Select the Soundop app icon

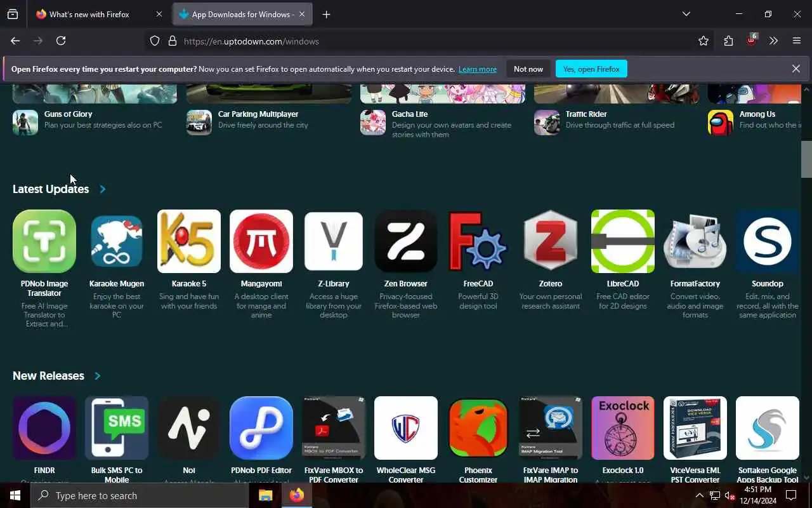(768, 241)
